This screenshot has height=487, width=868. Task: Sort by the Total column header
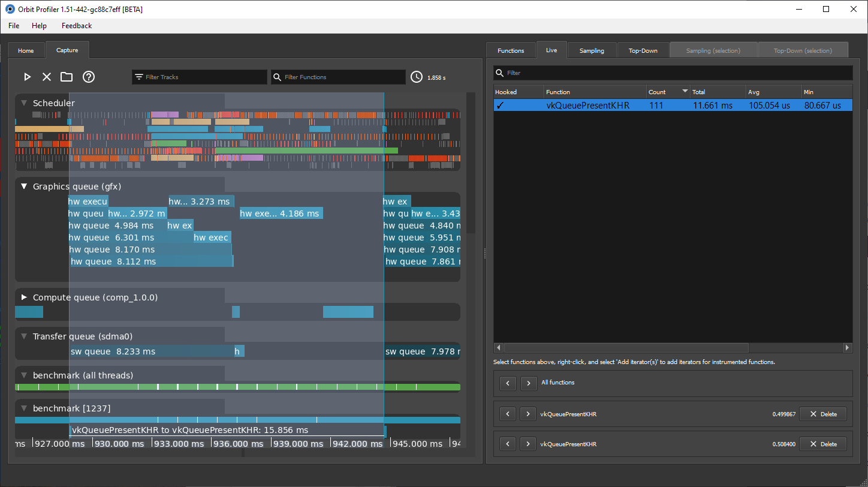click(x=718, y=92)
